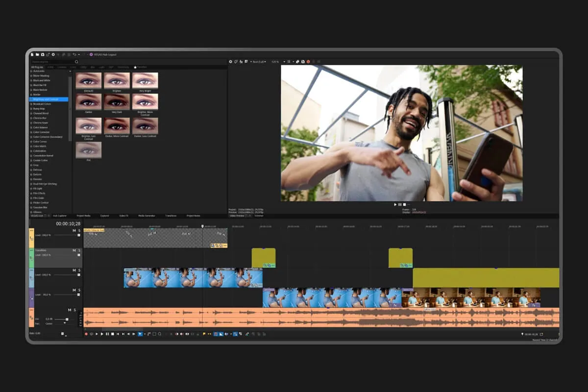Click the Pause button in timeline transport
This screenshot has height=392, width=588.
click(107, 334)
